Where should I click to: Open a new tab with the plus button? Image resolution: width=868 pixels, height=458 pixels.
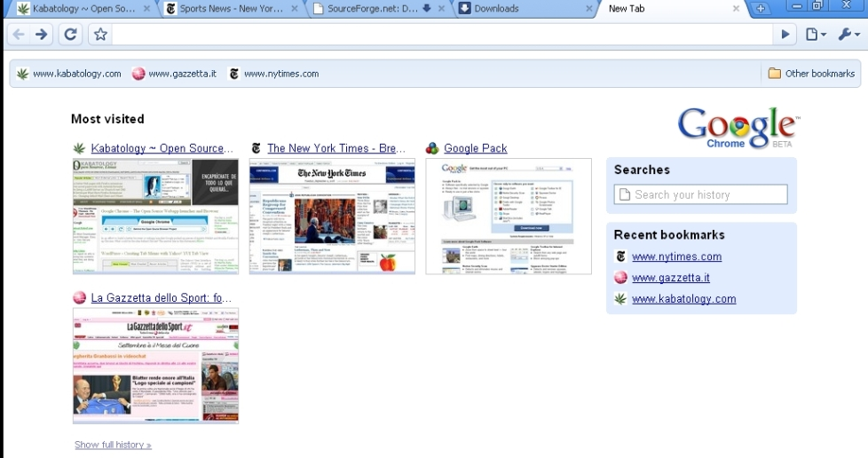pyautogui.click(x=761, y=8)
